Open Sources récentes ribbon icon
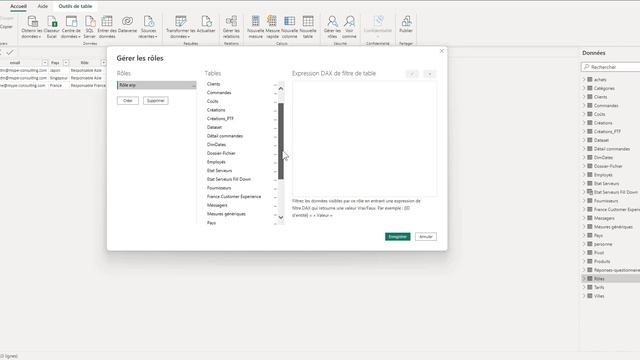The height and width of the screenshot is (360, 640). (148, 27)
